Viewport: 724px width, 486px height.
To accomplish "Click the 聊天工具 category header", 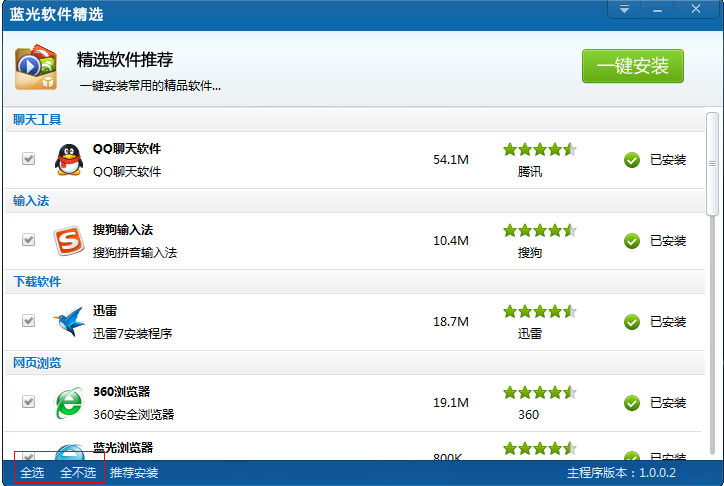I will (x=37, y=120).
